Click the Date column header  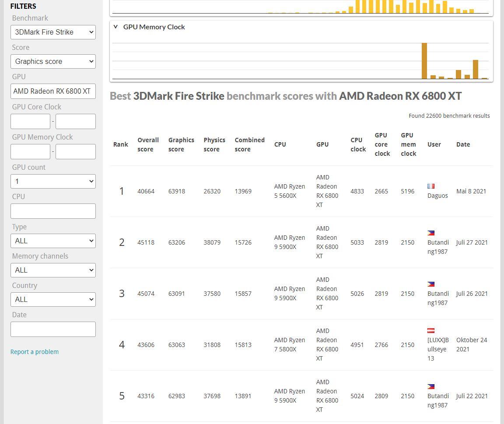[x=463, y=144]
